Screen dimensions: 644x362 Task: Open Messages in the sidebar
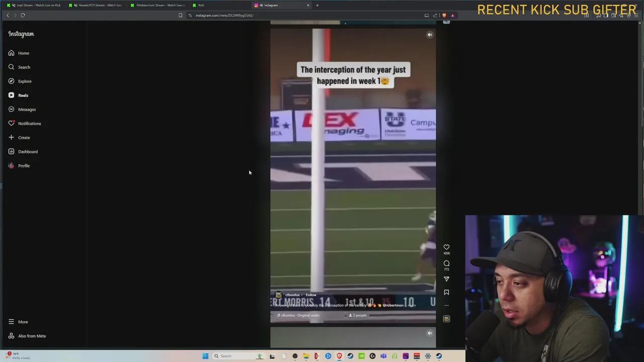(22, 109)
